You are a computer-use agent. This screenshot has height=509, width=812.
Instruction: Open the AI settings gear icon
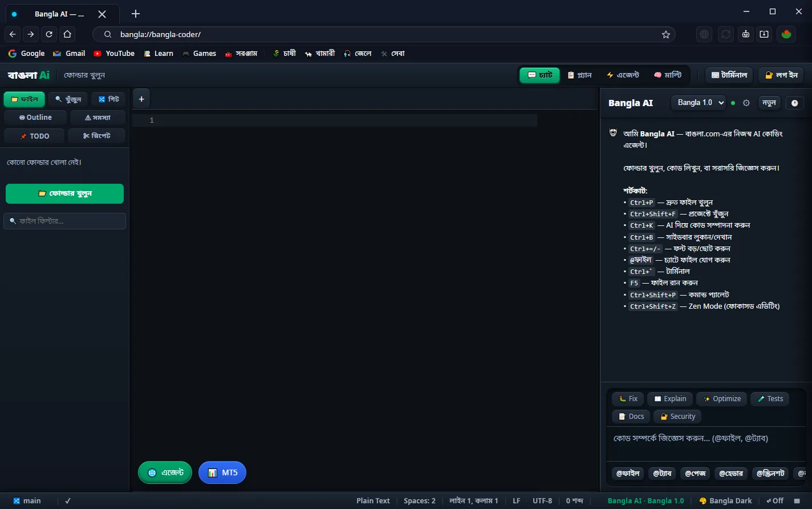pyautogui.click(x=746, y=103)
